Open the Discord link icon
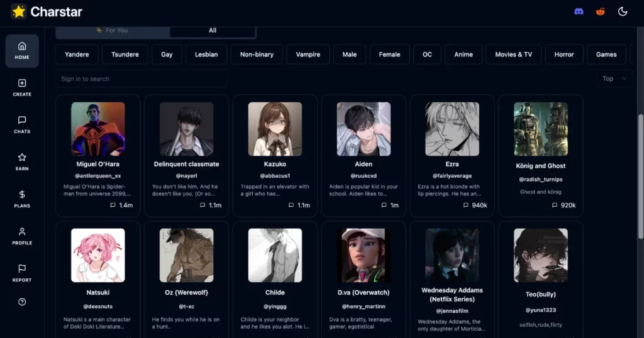 pyautogui.click(x=579, y=11)
